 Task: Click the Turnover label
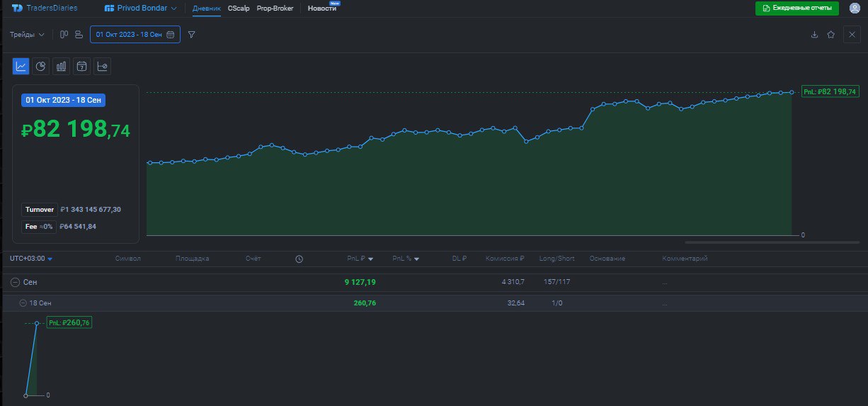pos(40,210)
